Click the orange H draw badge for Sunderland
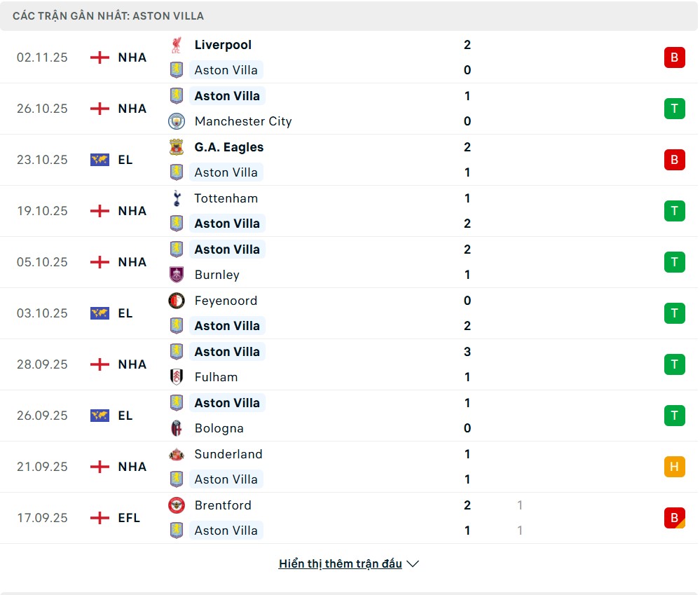Image resolution: width=700 pixels, height=595 pixels. 674,467
